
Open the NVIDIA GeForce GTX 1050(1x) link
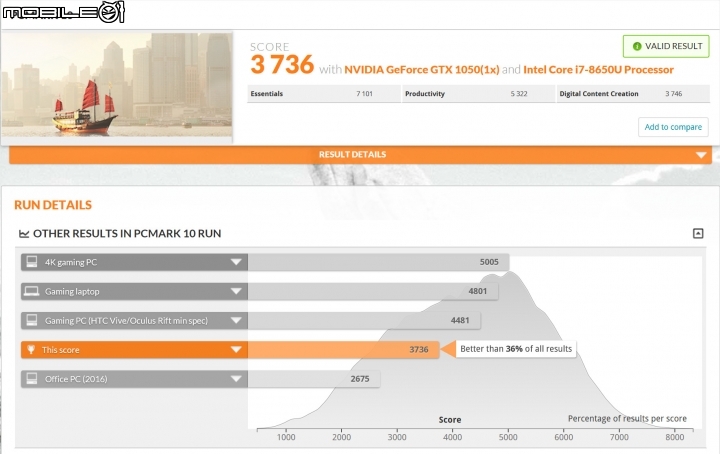(422, 70)
